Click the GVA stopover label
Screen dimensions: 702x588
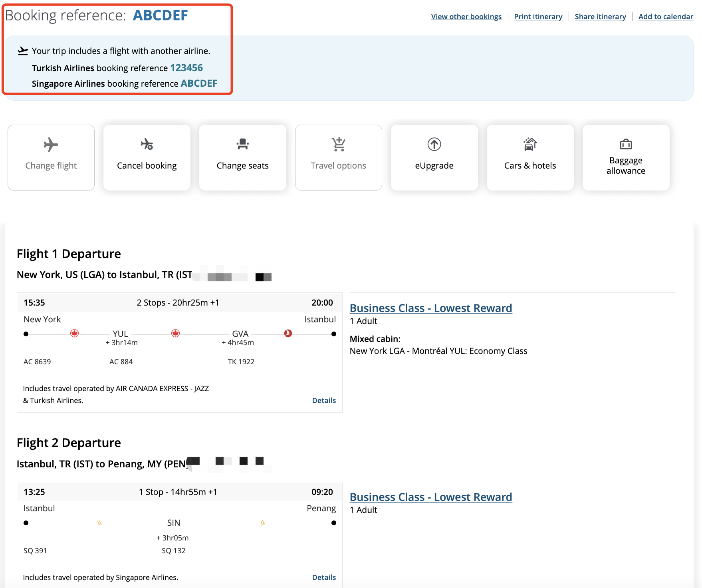[240, 334]
